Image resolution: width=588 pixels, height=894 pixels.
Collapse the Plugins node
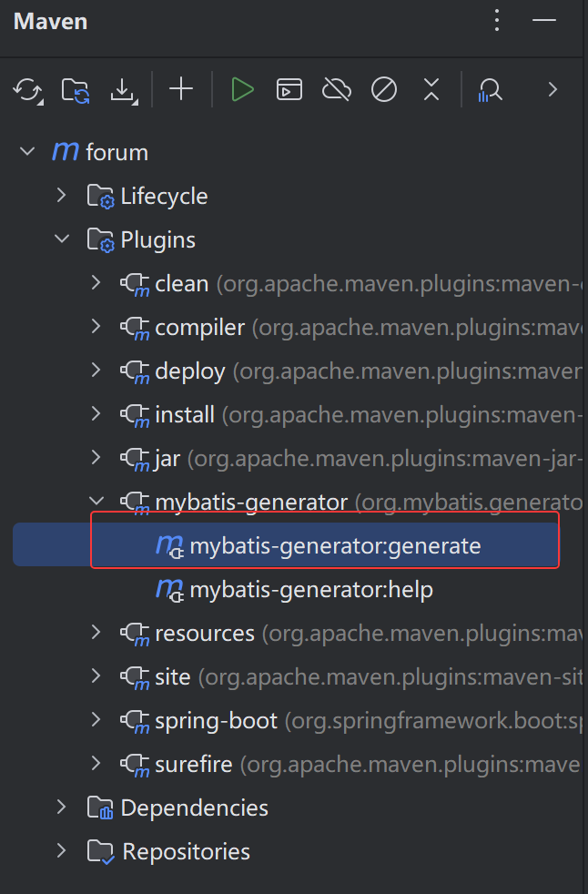(x=62, y=239)
